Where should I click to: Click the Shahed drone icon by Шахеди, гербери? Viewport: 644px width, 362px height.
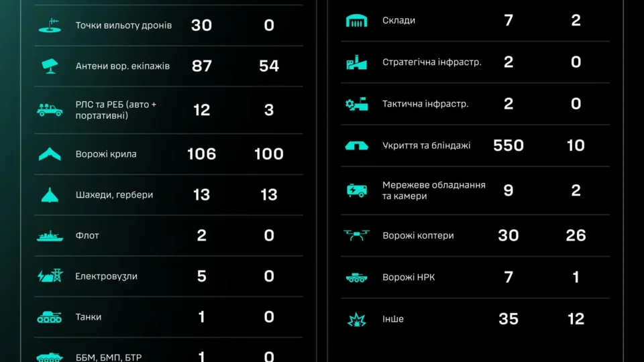point(50,195)
